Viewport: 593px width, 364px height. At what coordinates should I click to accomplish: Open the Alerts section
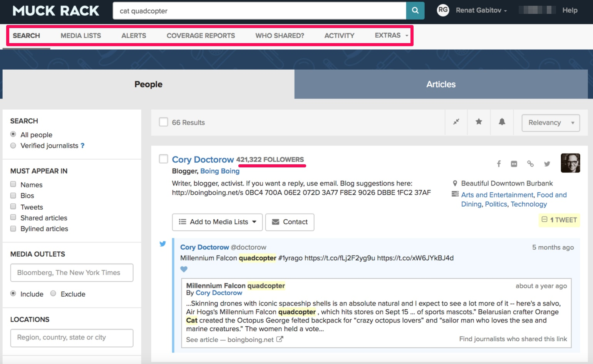pos(134,35)
